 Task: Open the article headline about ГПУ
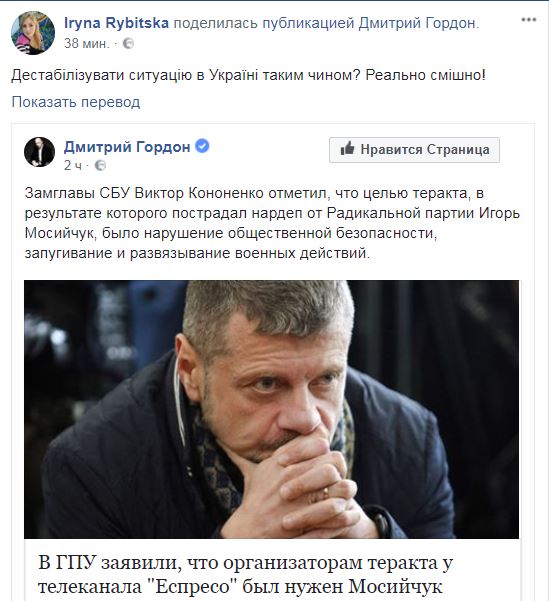[x=245, y=575]
